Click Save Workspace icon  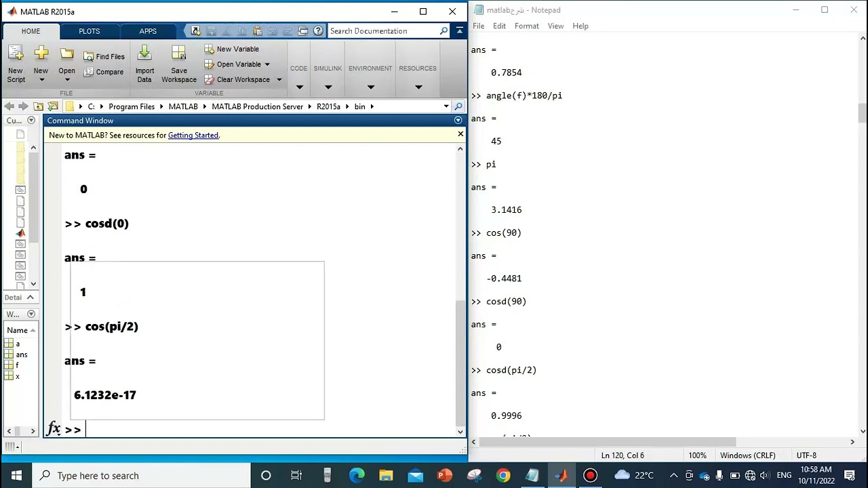(x=179, y=54)
